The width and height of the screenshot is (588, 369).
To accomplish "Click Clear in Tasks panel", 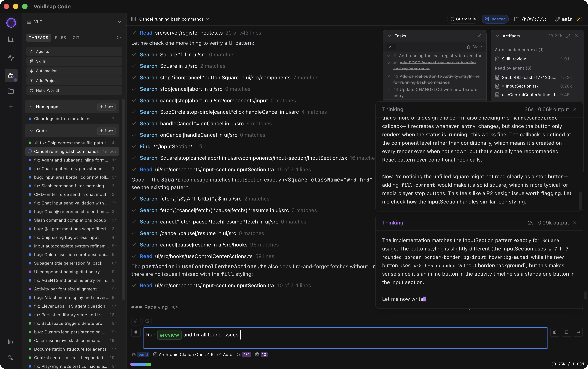I will coord(474,47).
